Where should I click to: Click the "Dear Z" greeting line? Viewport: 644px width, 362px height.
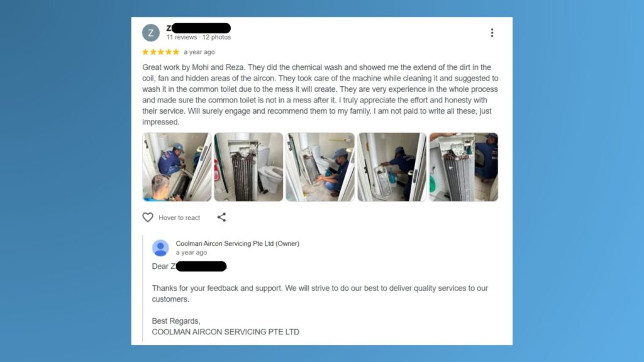click(x=189, y=266)
